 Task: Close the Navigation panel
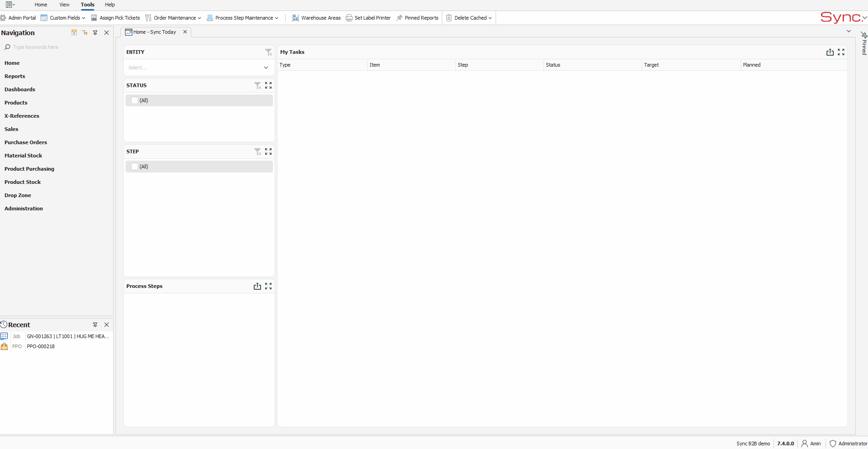point(107,33)
